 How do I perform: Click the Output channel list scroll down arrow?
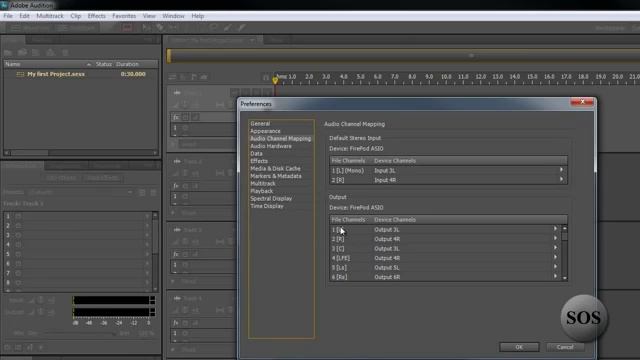tap(565, 278)
